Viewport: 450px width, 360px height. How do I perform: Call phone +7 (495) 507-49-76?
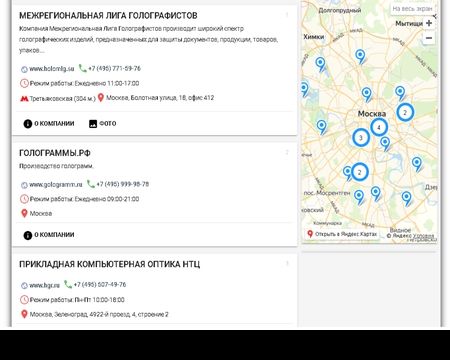click(100, 285)
